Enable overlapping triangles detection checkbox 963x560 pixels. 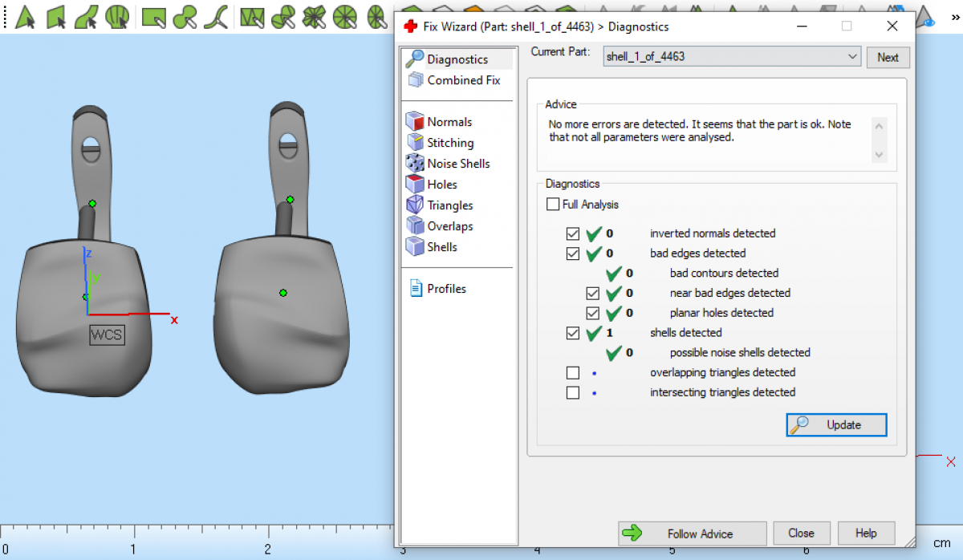[573, 372]
